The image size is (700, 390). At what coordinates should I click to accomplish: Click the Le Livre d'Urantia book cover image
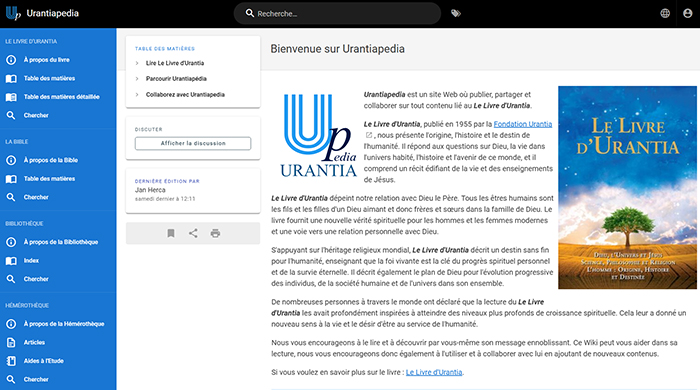pyautogui.click(x=627, y=187)
